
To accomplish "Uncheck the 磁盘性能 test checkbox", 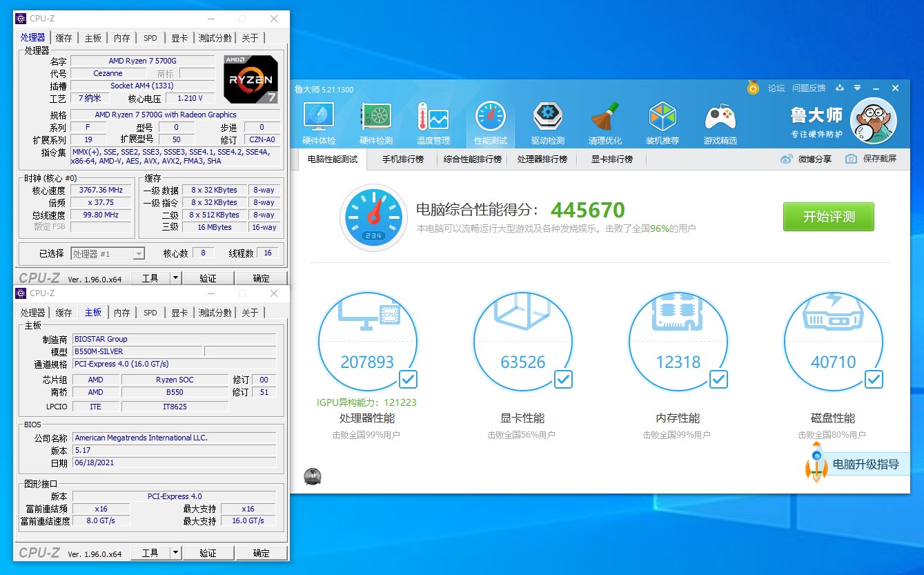I will pos(874,379).
